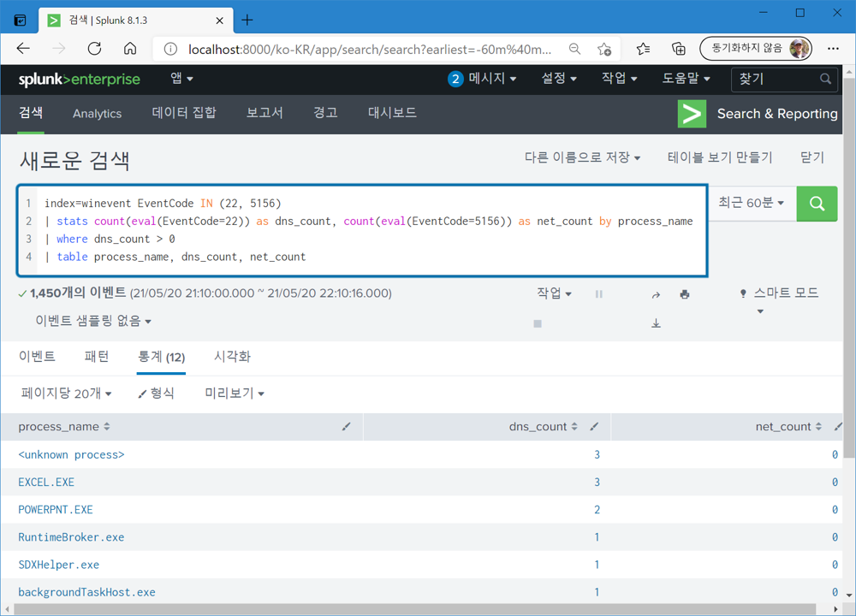Pause the running search job
856x616 pixels.
click(x=598, y=293)
